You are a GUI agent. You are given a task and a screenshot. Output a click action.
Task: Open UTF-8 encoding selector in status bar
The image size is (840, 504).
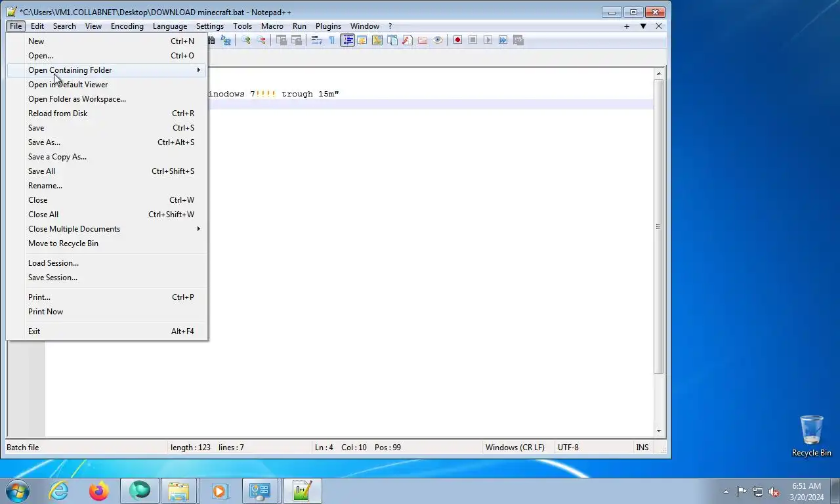pyautogui.click(x=568, y=448)
